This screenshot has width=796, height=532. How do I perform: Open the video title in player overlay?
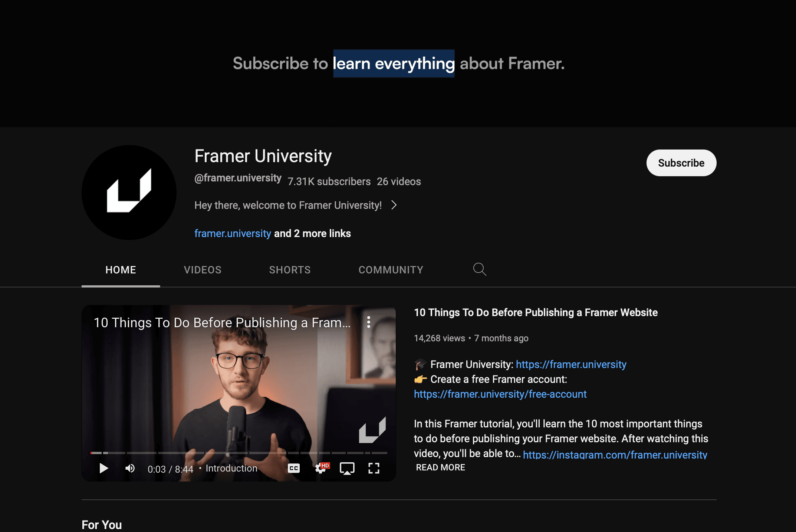[x=222, y=322]
